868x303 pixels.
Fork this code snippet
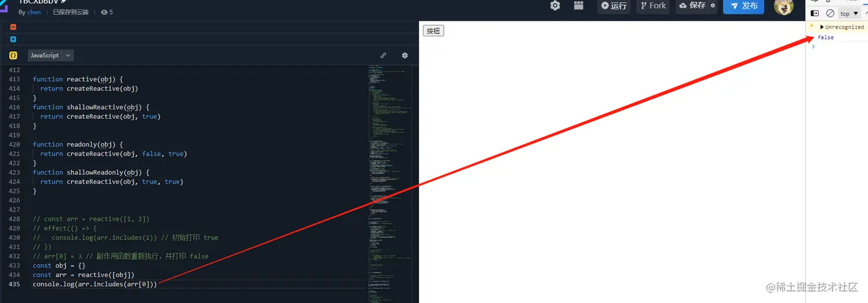coord(653,6)
